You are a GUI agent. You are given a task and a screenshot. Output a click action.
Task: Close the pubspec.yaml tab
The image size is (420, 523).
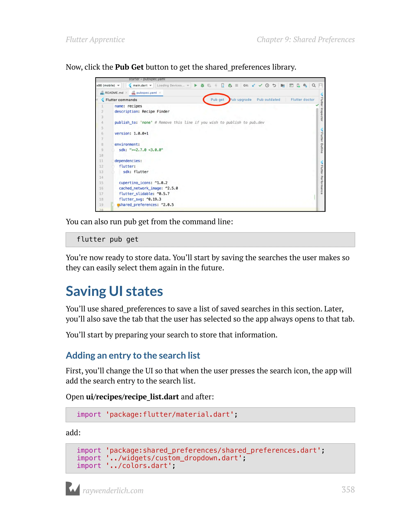pyautogui.click(x=160, y=93)
